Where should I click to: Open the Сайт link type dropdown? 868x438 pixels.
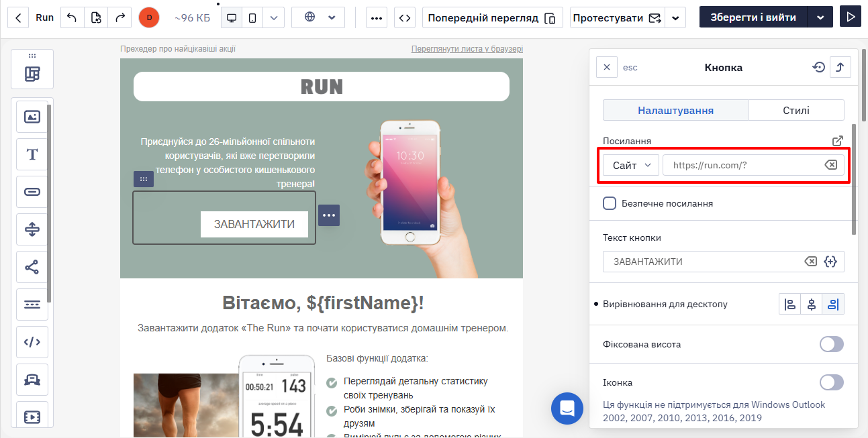[x=631, y=165]
